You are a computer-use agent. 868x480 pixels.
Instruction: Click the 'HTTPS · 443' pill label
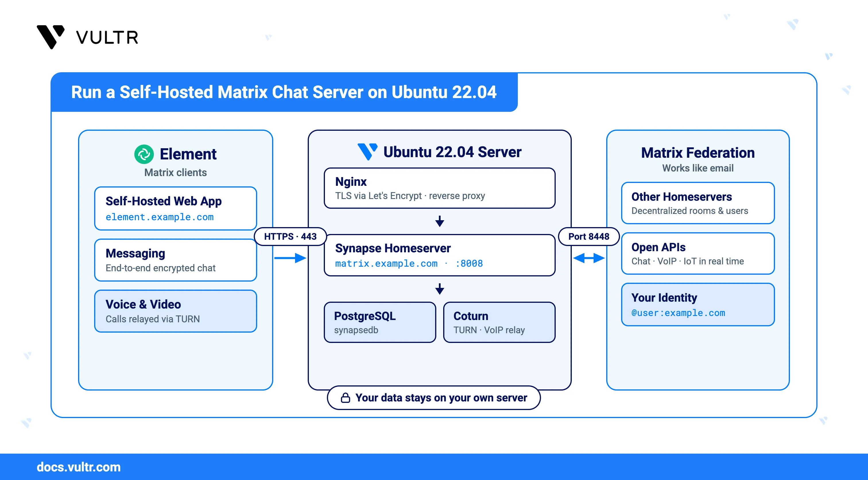pos(290,236)
